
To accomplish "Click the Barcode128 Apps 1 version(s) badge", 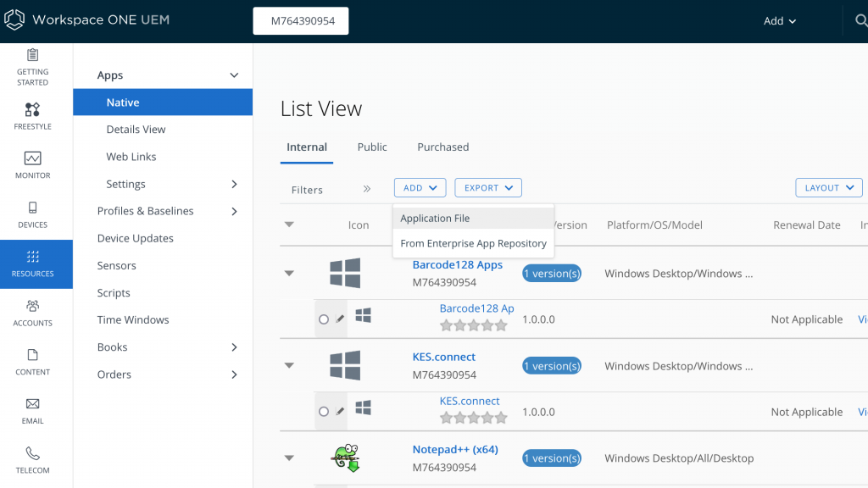I will pos(551,274).
